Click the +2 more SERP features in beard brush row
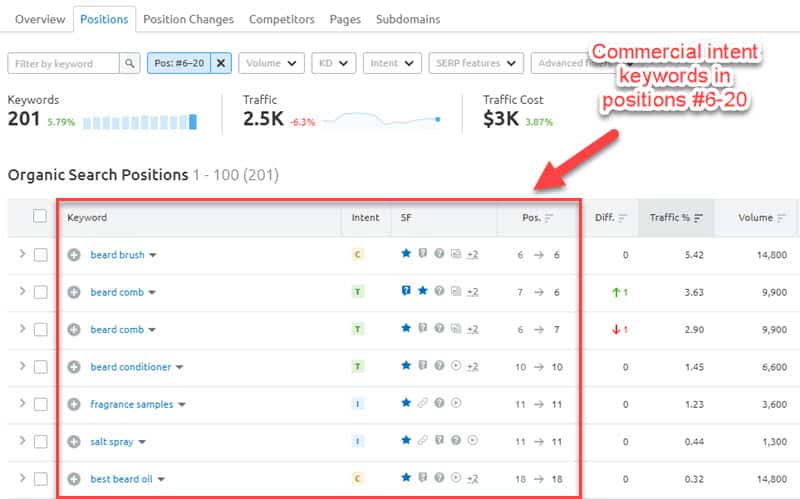Image resolution: width=800 pixels, height=499 pixels. pos(472,254)
